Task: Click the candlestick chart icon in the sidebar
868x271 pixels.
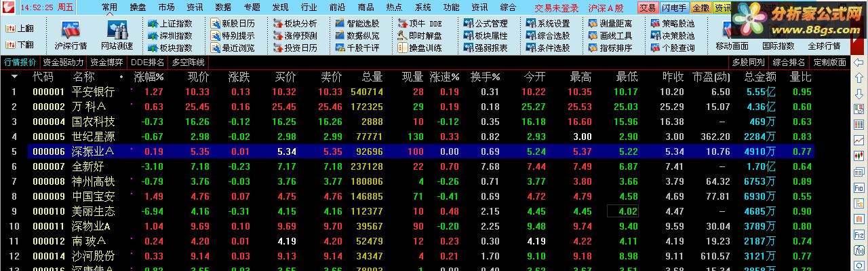Action: pyautogui.click(x=859, y=155)
